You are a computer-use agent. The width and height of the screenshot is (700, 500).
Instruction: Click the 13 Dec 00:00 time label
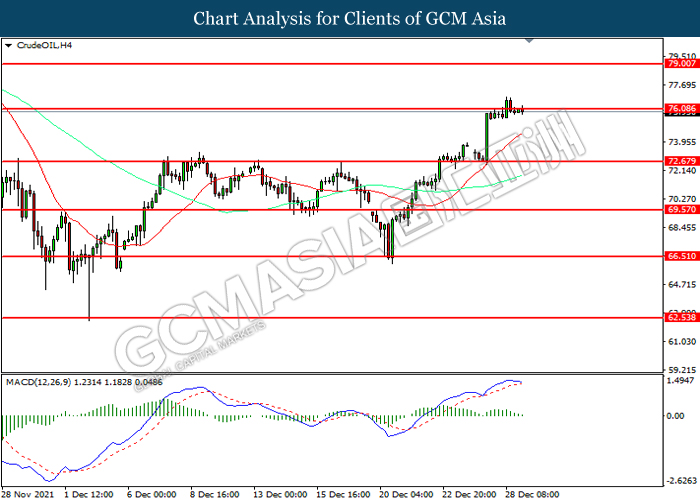(x=280, y=494)
